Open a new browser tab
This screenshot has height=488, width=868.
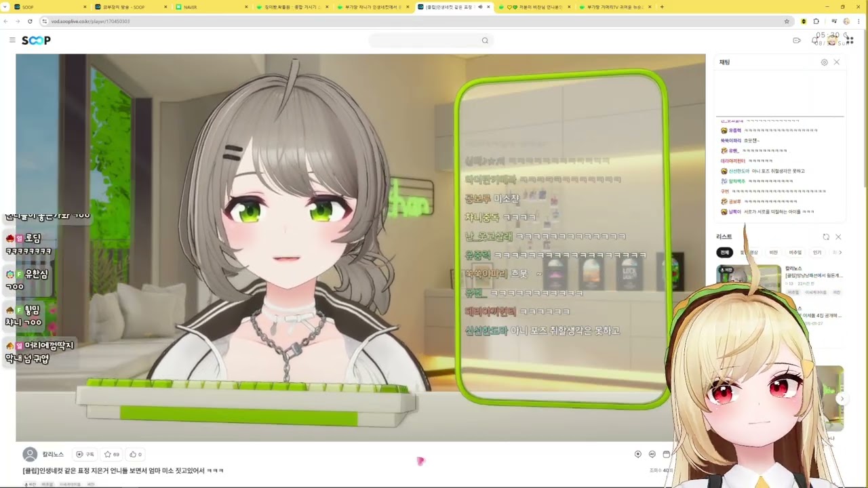[662, 7]
